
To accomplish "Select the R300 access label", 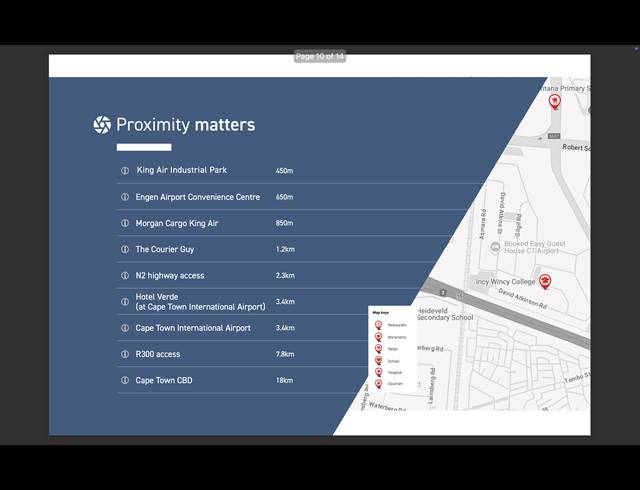I will [x=158, y=354].
